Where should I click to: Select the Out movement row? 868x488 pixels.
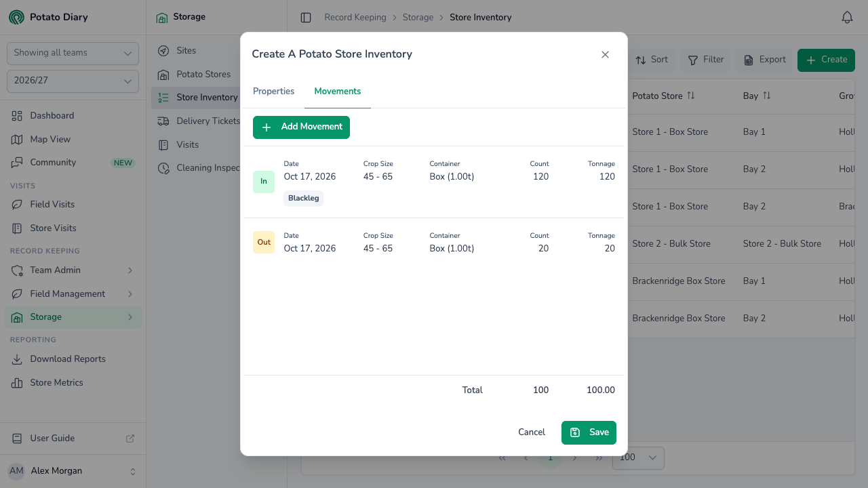click(434, 243)
